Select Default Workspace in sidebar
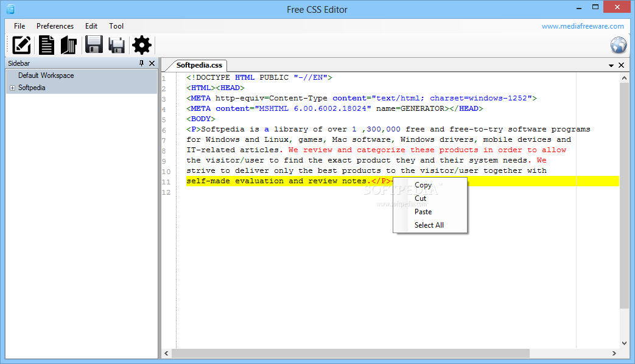The image size is (635, 364). 46,75
